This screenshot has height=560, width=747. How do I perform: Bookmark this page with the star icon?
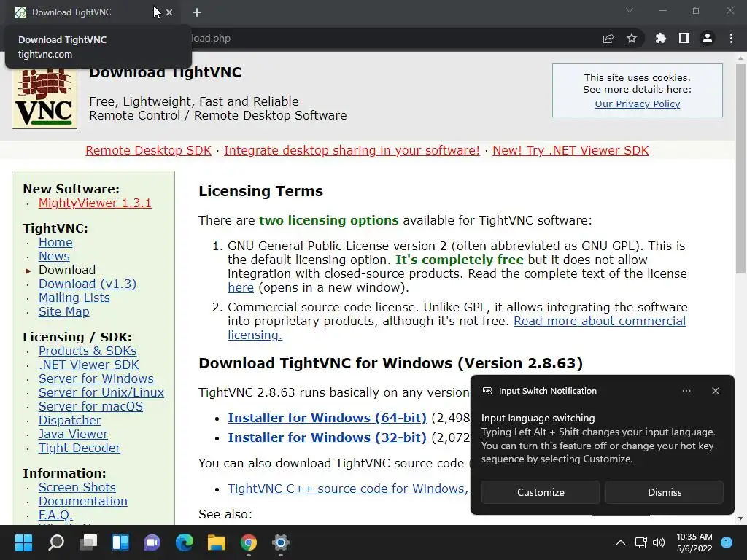point(632,38)
